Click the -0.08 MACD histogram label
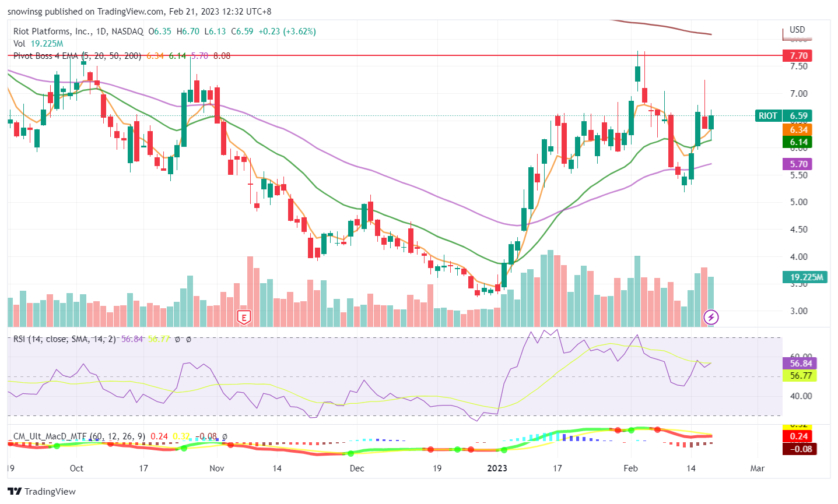Viewport: 838px width, 504px height. [x=798, y=449]
